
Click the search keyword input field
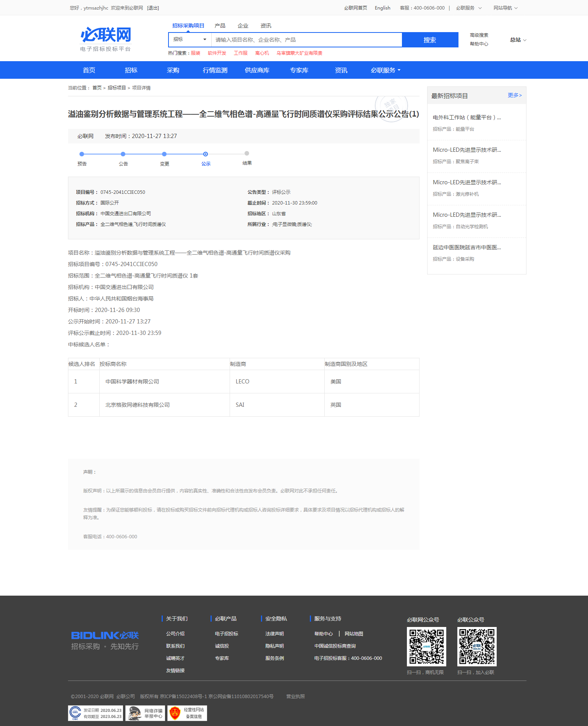(306, 40)
